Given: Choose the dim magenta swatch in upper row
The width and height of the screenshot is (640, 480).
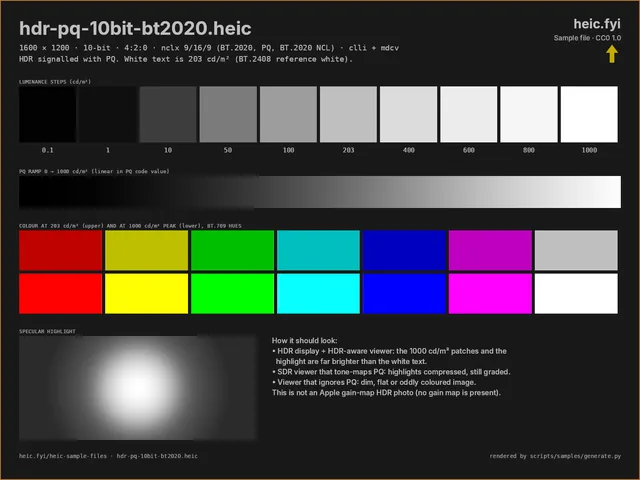Looking at the screenshot, I should tap(490, 250).
